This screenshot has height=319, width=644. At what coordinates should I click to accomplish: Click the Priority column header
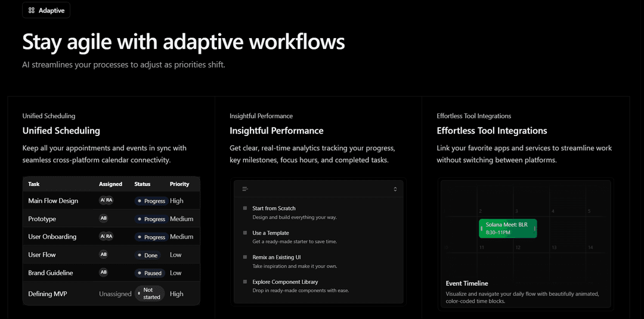point(179,184)
